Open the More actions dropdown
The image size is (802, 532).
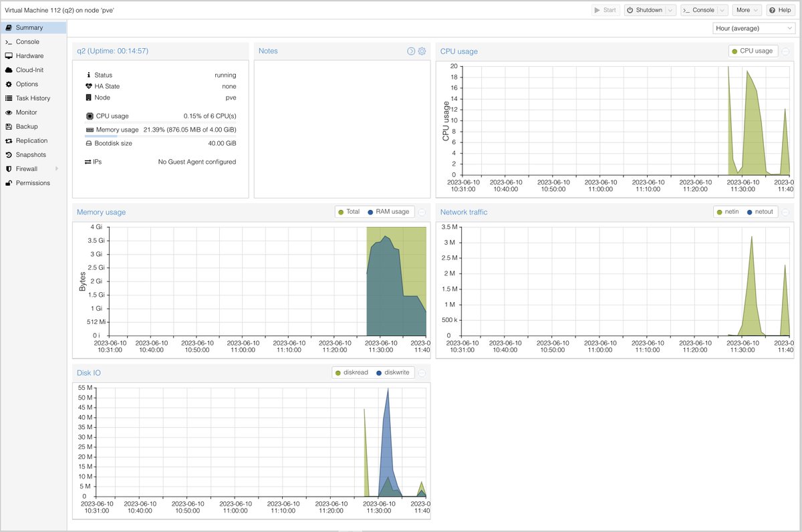pyautogui.click(x=747, y=10)
